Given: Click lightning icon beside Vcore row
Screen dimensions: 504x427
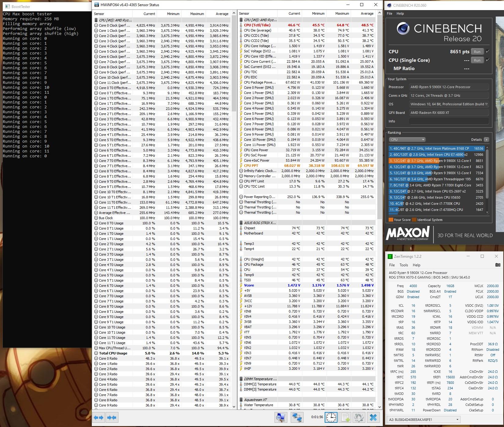Looking at the screenshot, I should point(241,285).
